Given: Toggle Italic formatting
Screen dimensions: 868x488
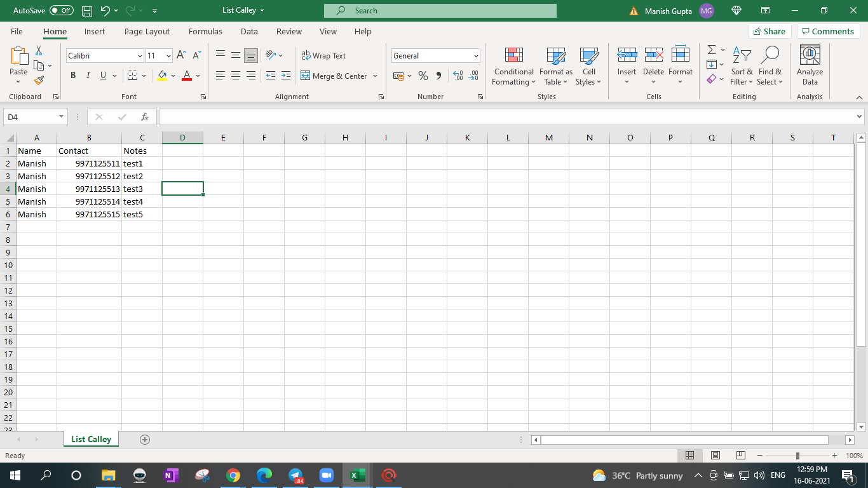Looking at the screenshot, I should pyautogui.click(x=88, y=76).
